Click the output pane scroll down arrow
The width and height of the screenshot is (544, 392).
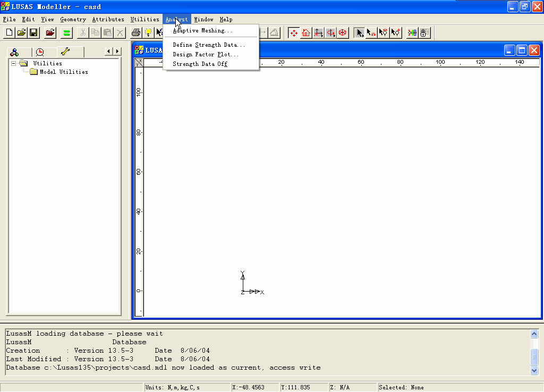tap(534, 371)
